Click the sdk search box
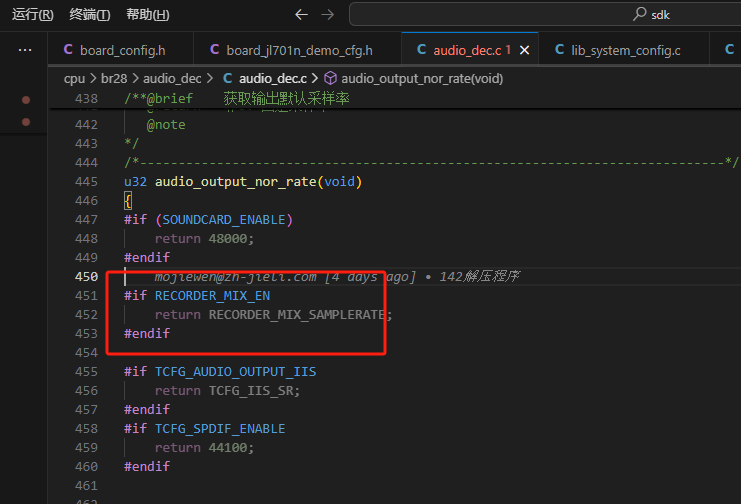The image size is (741, 504). (x=545, y=15)
